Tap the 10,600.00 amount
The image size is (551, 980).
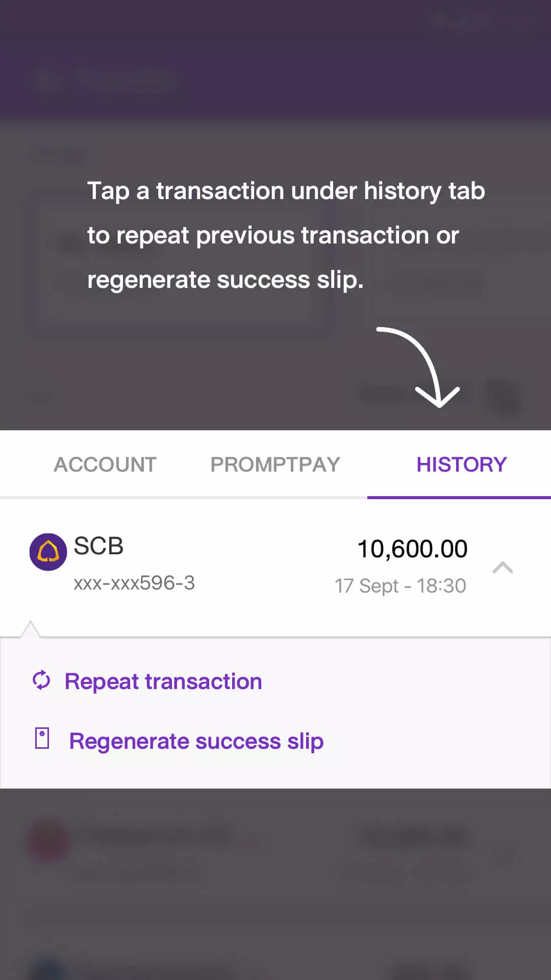412,549
